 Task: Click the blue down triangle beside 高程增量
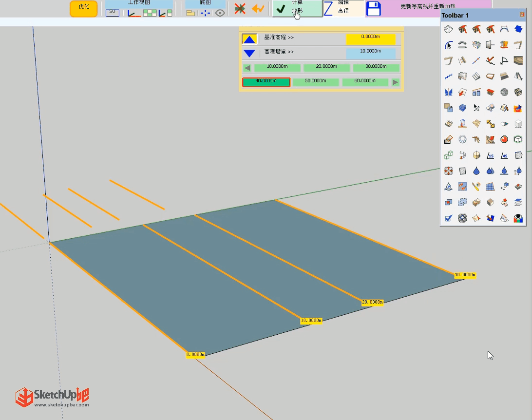pyautogui.click(x=249, y=53)
